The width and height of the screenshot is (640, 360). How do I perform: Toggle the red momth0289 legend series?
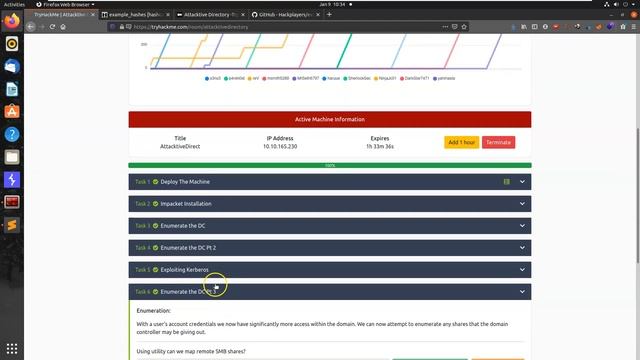pos(276,78)
